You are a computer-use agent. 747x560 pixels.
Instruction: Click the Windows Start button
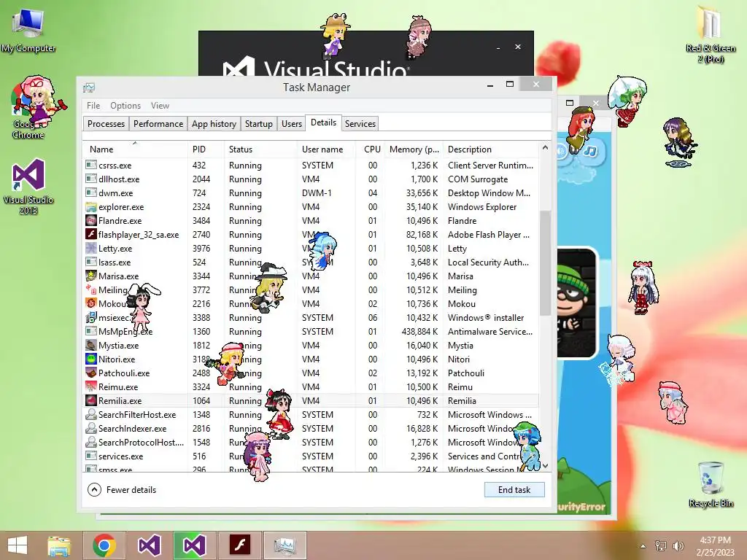pyautogui.click(x=18, y=545)
